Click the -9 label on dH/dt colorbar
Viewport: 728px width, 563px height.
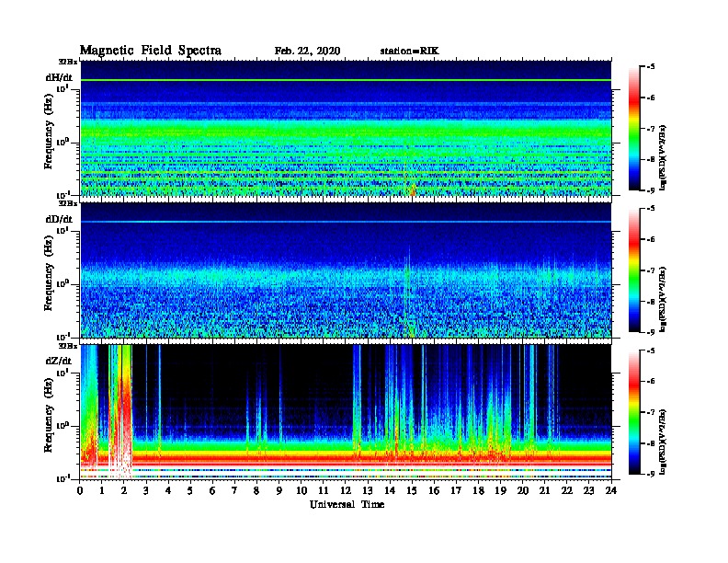(651, 190)
